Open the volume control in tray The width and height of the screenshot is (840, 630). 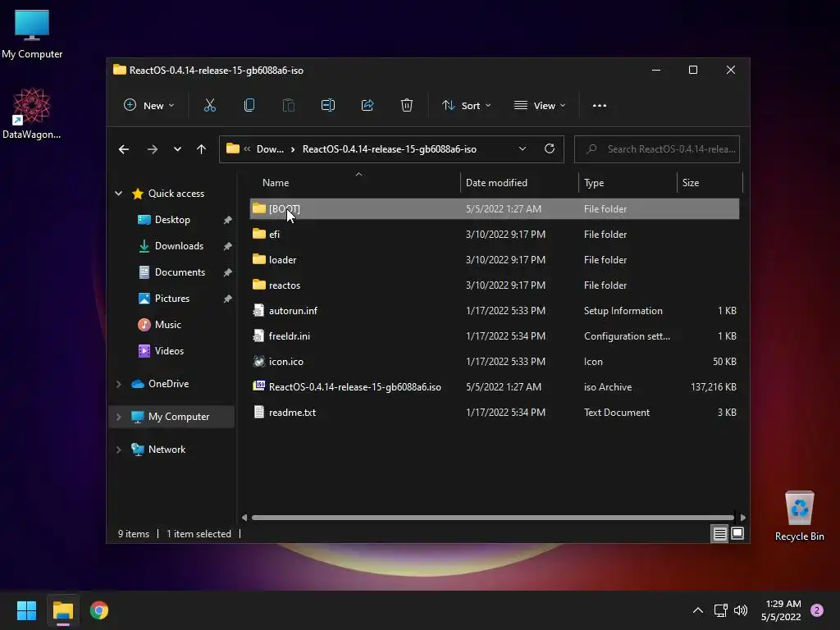point(741,610)
